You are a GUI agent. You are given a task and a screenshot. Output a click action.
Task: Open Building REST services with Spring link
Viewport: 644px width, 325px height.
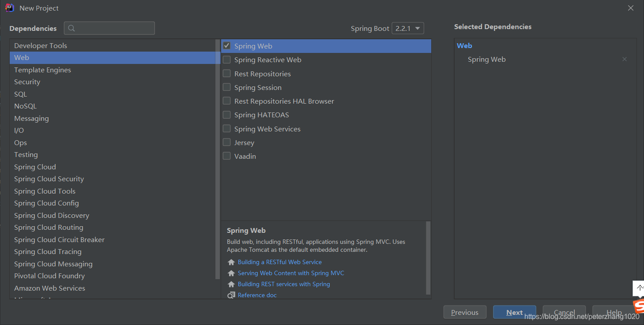284,284
